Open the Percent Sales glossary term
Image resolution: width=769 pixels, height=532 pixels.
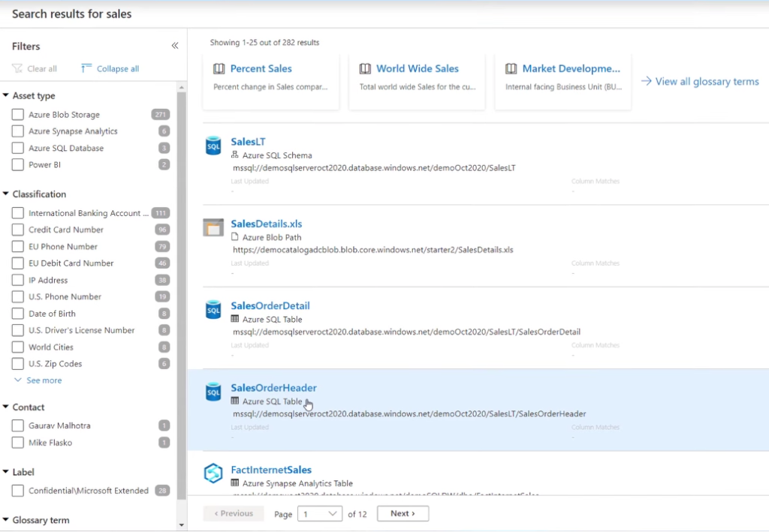[x=261, y=68]
